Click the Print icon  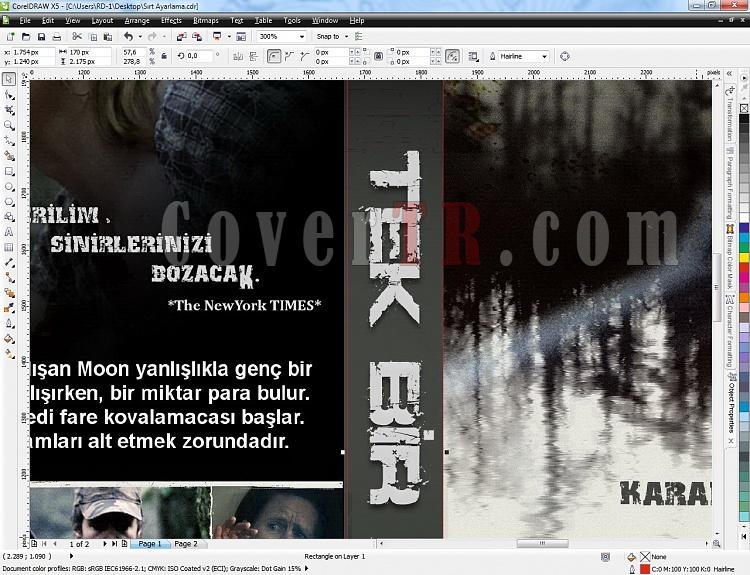[57, 36]
